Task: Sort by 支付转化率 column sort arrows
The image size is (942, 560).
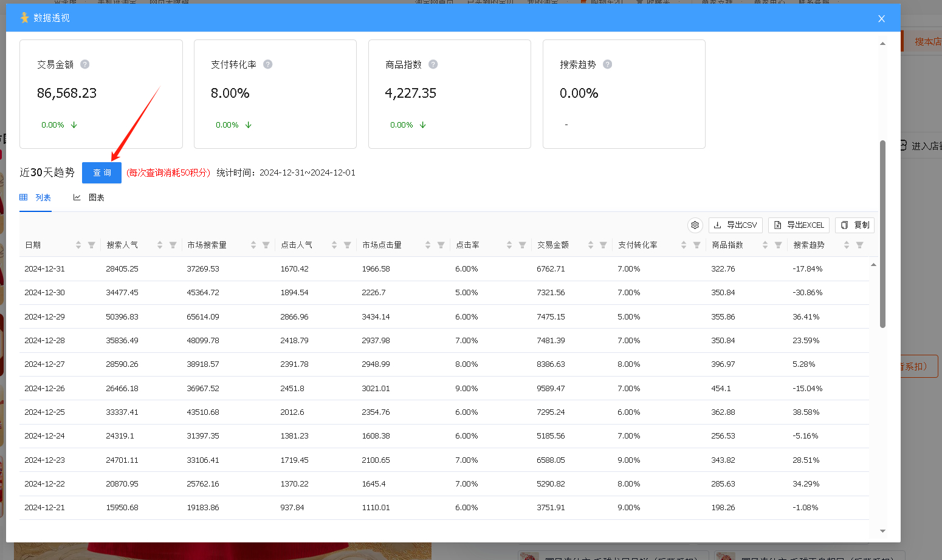Action: (684, 245)
